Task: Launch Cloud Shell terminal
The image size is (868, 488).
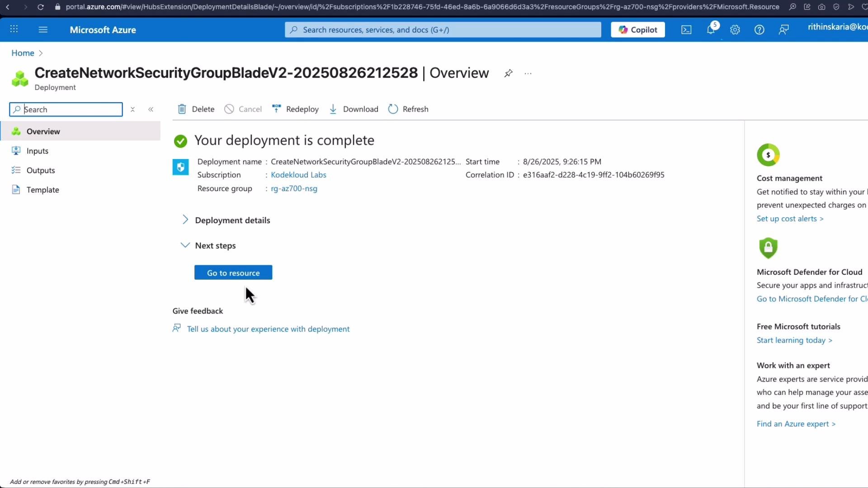Action: 686,30
